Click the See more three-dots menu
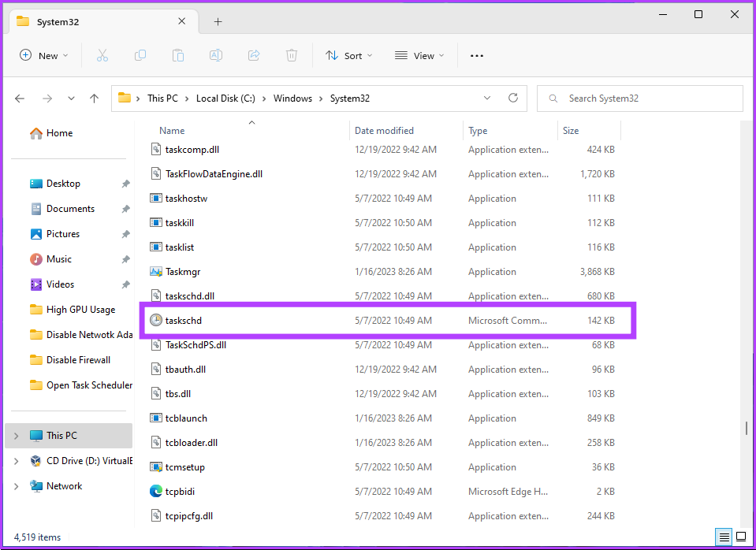Viewport: 756px width, 550px height. pos(476,55)
